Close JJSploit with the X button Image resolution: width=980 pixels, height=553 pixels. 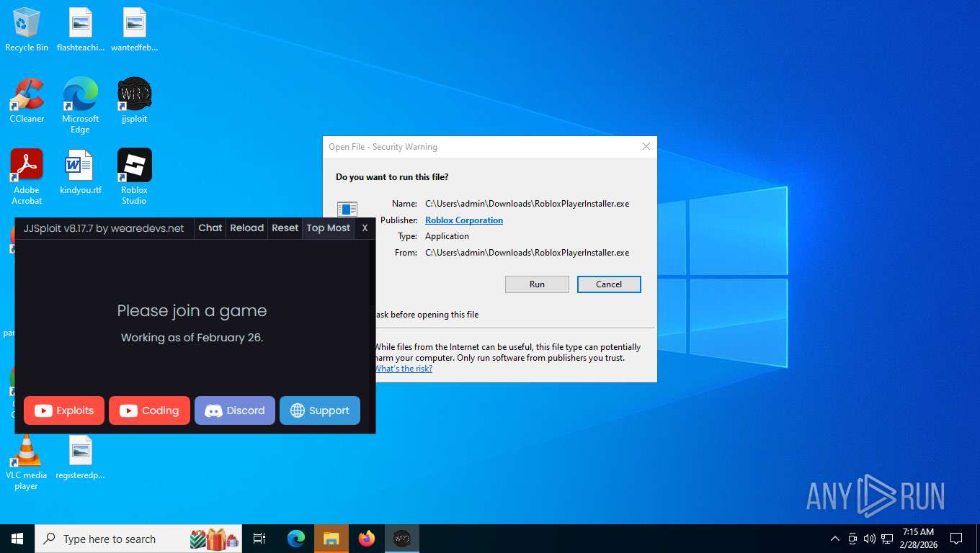coord(365,228)
